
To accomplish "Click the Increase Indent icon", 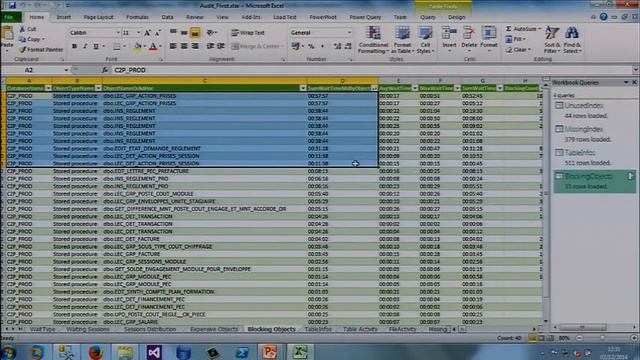I will point(221,46).
